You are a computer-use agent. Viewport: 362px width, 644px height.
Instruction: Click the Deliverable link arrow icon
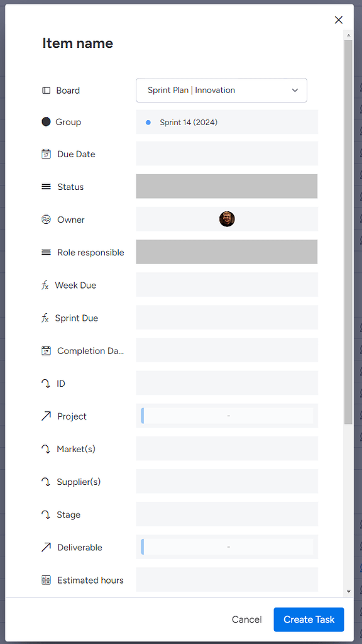click(x=46, y=547)
